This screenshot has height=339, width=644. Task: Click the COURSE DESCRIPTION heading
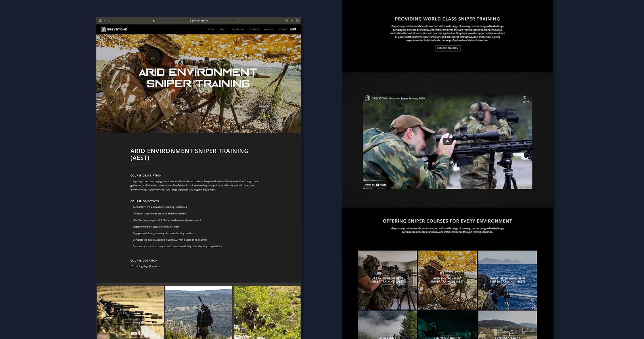[146, 175]
